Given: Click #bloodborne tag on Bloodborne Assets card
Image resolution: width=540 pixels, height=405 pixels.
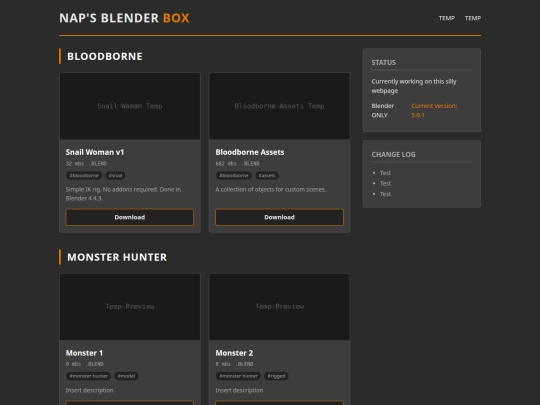Looking at the screenshot, I should (234, 176).
